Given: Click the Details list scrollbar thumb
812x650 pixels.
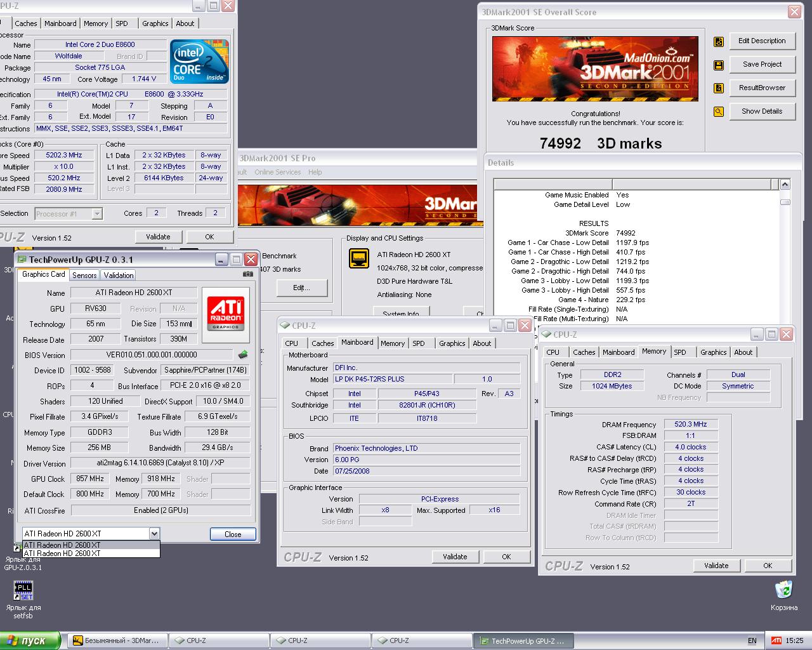Looking at the screenshot, I should click(x=785, y=202).
